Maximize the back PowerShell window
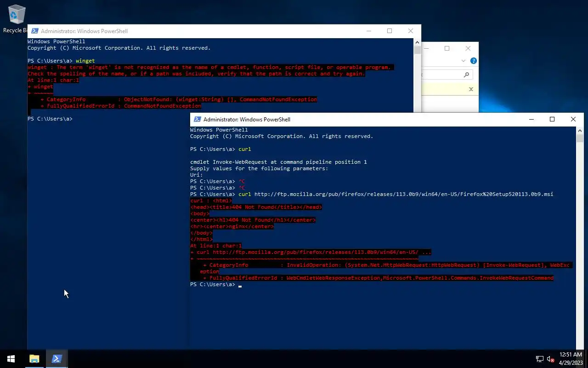Viewport: 588px width, 368px height. [390, 31]
